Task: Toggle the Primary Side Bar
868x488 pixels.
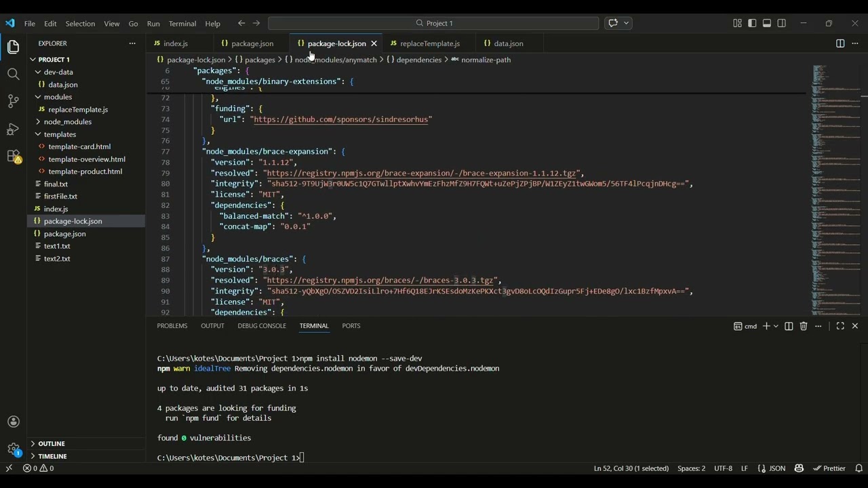Action: (x=752, y=23)
